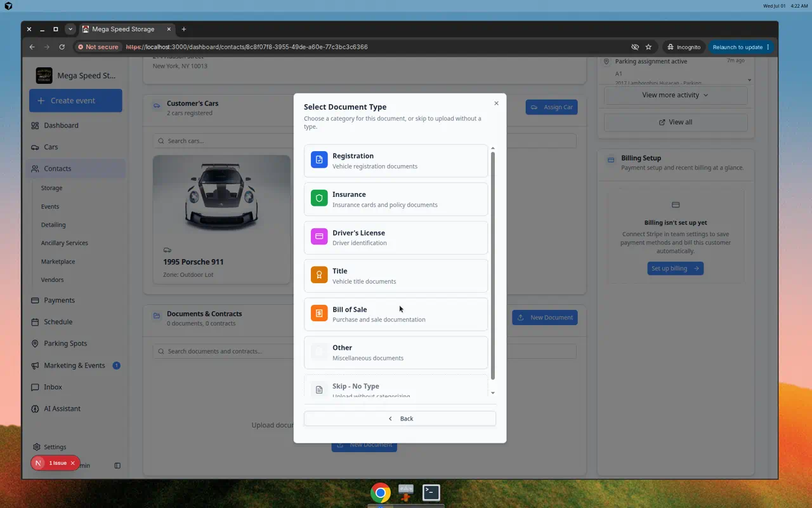Click the Payments card icon in sidebar

(35, 300)
